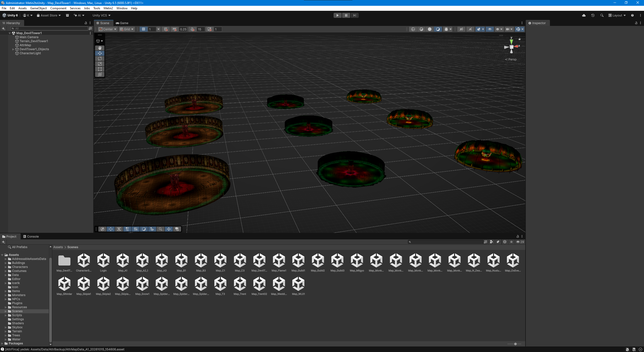
Task: Select the Map_Flame1 scene asset
Action: pos(279,262)
